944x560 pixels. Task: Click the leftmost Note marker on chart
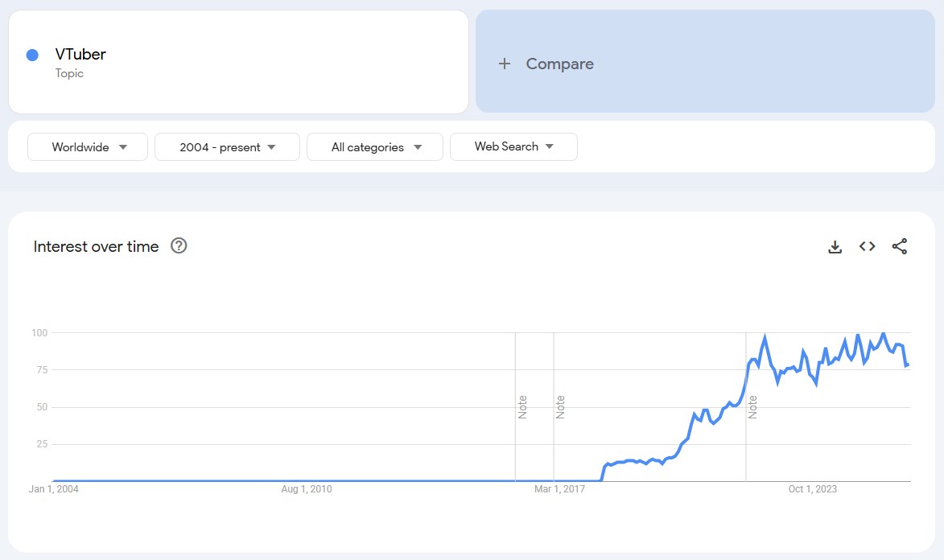pos(522,407)
